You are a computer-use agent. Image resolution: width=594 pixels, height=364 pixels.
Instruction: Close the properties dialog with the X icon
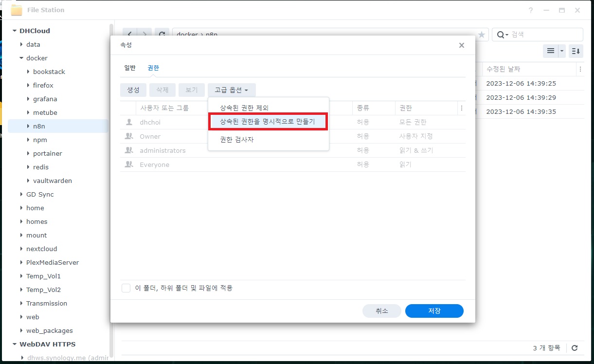point(461,45)
